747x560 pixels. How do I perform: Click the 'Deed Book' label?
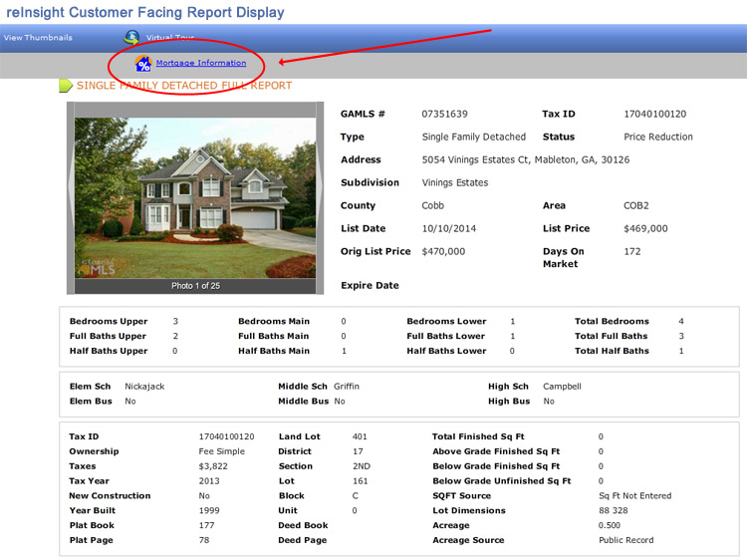[x=303, y=525]
